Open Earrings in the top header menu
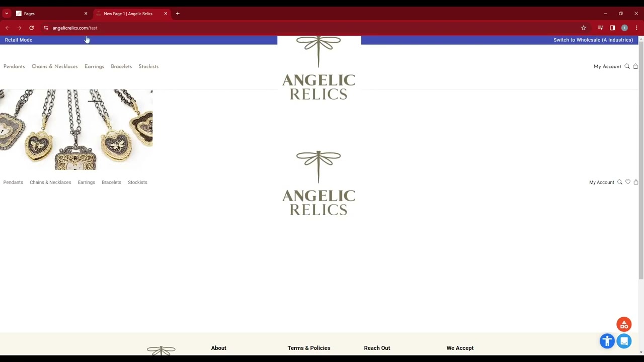 coord(94,66)
